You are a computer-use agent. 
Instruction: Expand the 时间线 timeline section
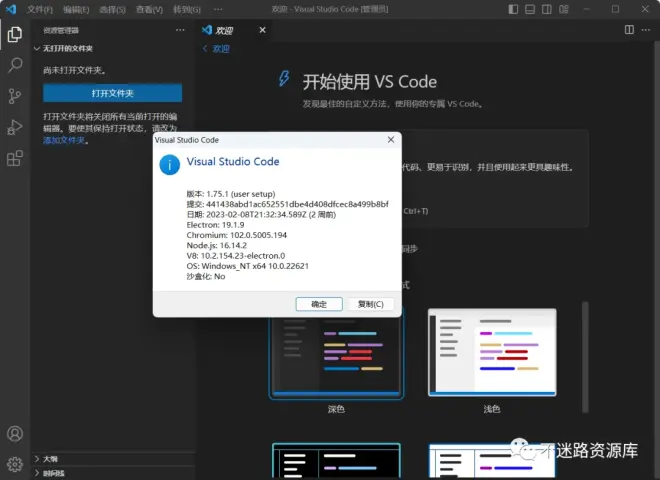coord(49,473)
